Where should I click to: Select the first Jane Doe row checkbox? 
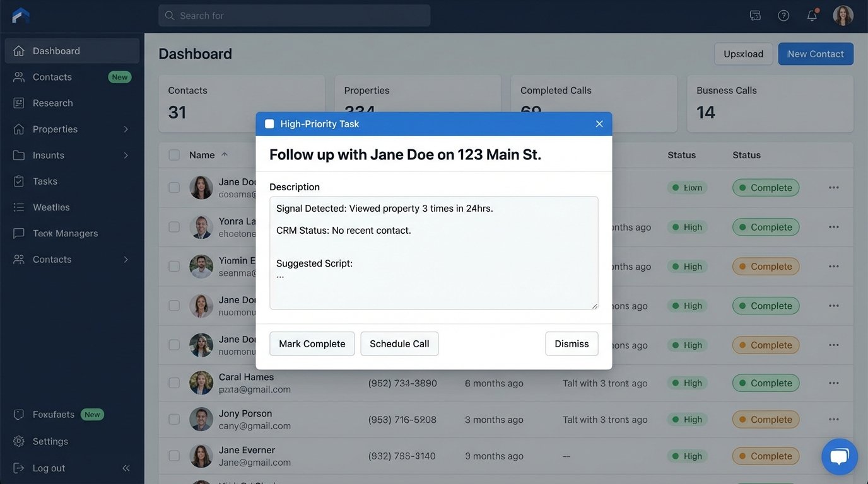click(x=173, y=186)
